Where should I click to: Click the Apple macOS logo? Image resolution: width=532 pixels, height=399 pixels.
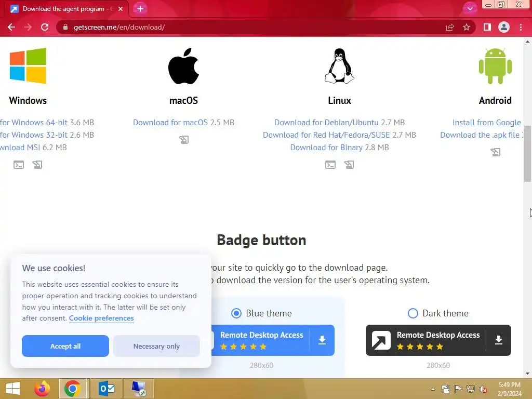[183, 66]
